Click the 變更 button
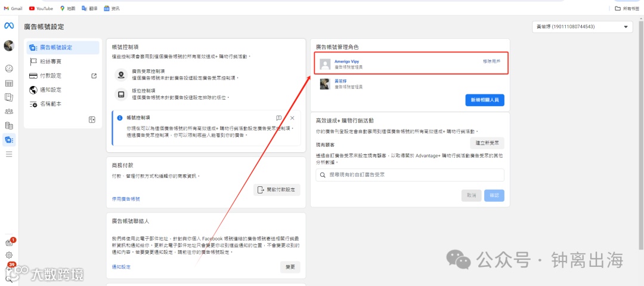 point(290,267)
